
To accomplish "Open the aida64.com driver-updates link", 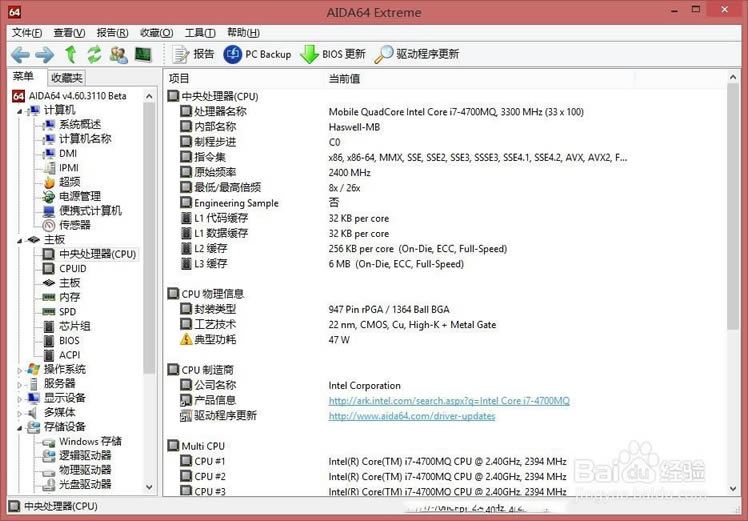I will point(411,416).
